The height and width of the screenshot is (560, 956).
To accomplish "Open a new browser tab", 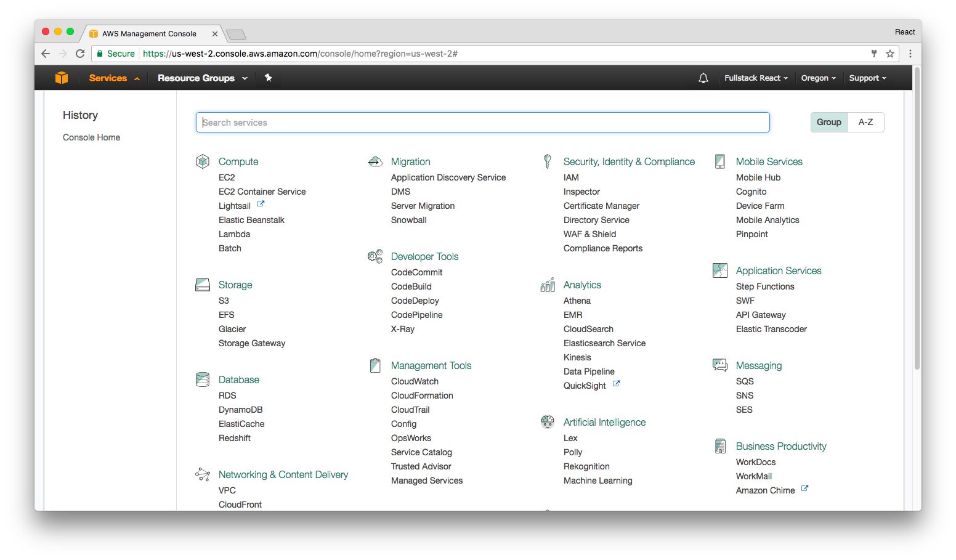I will (x=236, y=34).
